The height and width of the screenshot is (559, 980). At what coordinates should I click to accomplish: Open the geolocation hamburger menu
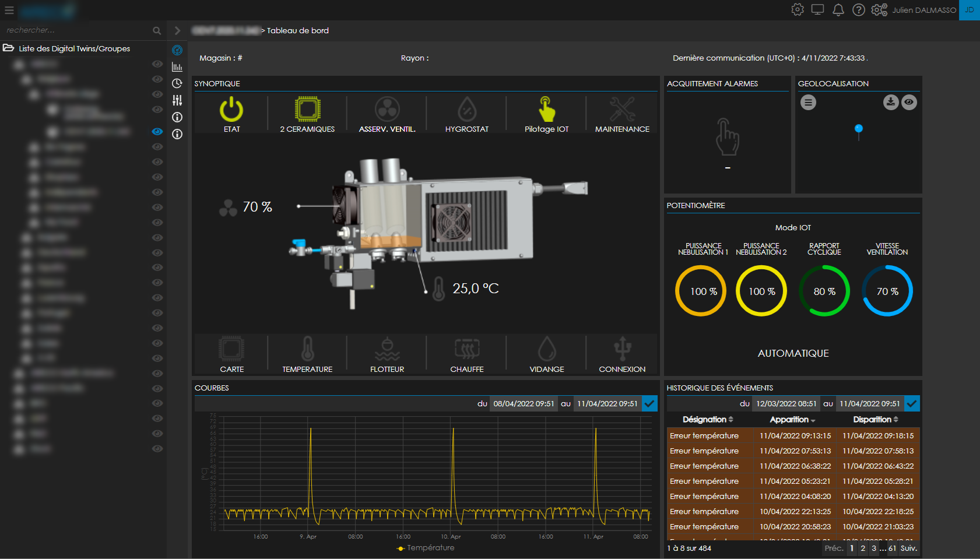[808, 103]
